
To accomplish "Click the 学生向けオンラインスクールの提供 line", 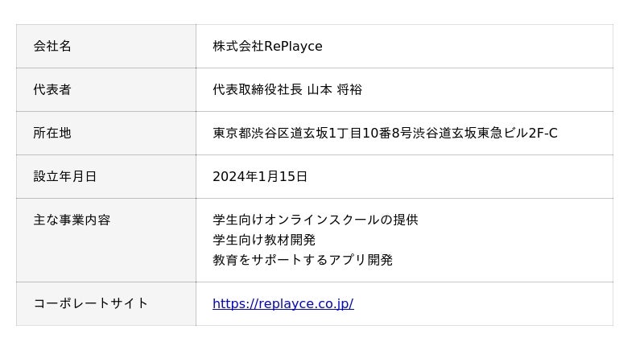I will point(316,220).
